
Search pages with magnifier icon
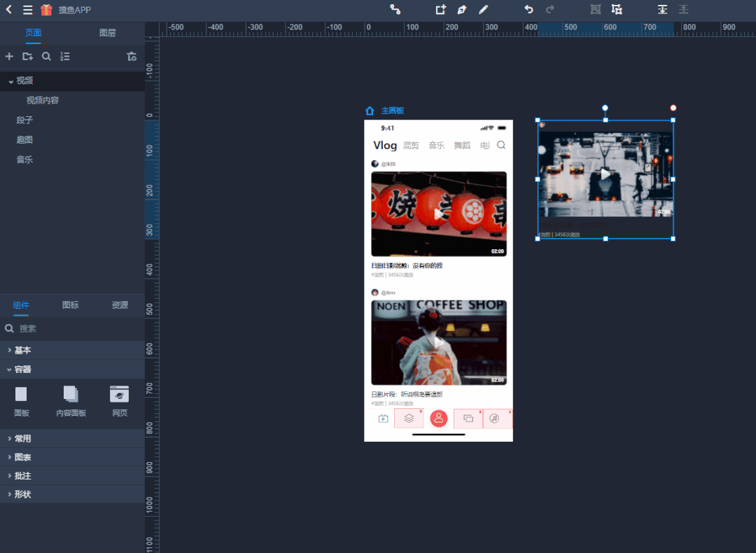click(46, 57)
